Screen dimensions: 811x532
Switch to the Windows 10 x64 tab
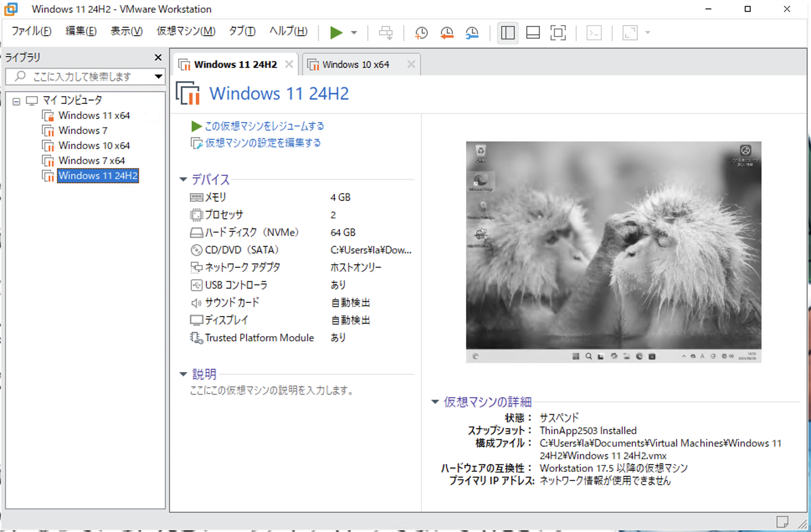(355, 64)
